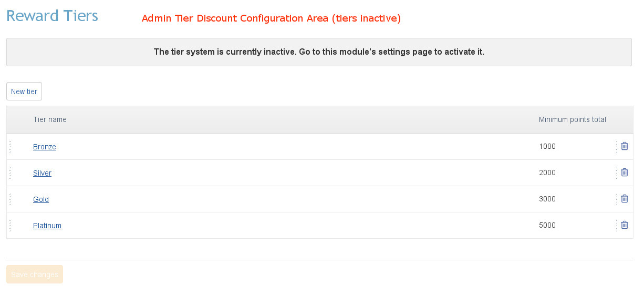The image size is (644, 295).
Task: Click the Silver row left drag handle
Action: click(10, 173)
